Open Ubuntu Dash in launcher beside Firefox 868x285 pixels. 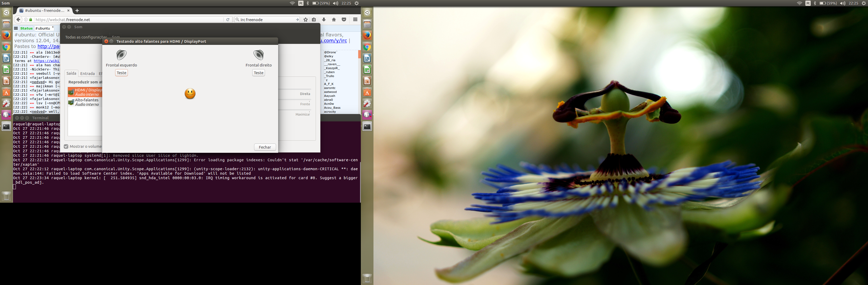[6, 13]
